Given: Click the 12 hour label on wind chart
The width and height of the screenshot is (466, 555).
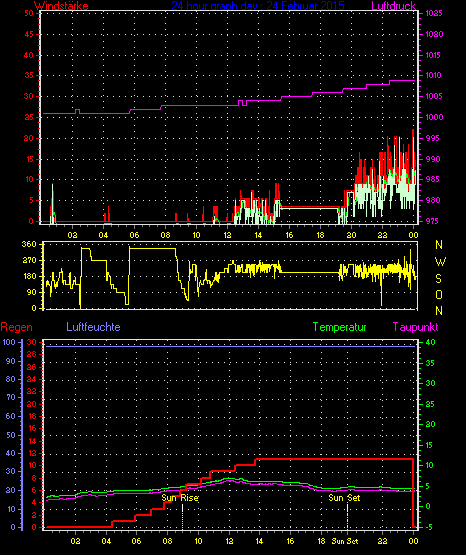Looking at the screenshot, I should point(228,235).
